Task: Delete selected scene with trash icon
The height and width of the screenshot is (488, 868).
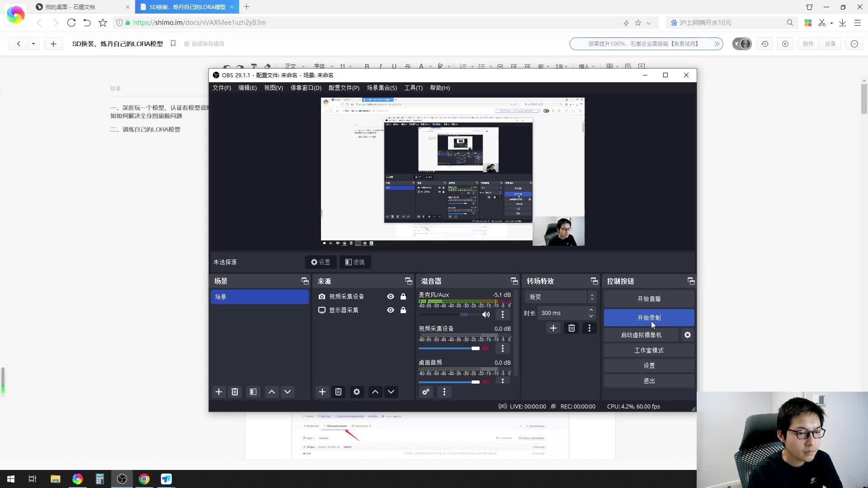Action: [x=235, y=392]
